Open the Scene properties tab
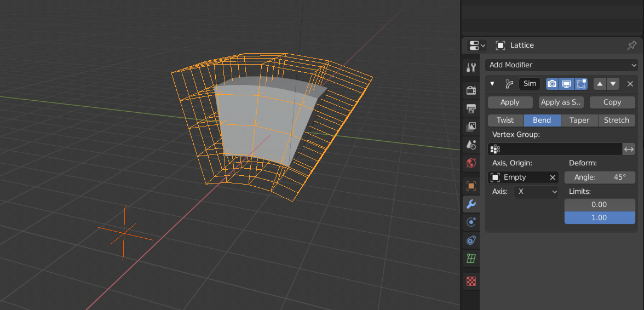The width and height of the screenshot is (644, 310). 471,145
